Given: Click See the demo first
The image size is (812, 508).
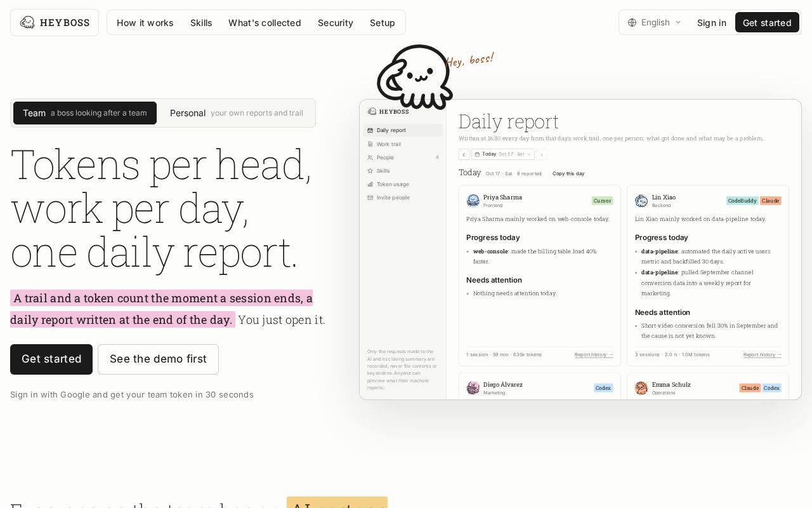Looking at the screenshot, I should pyautogui.click(x=158, y=359).
